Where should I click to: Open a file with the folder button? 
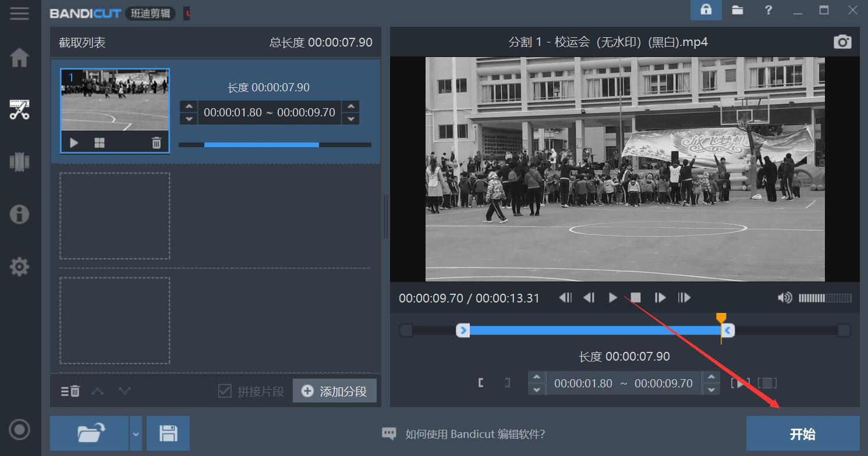[90, 433]
